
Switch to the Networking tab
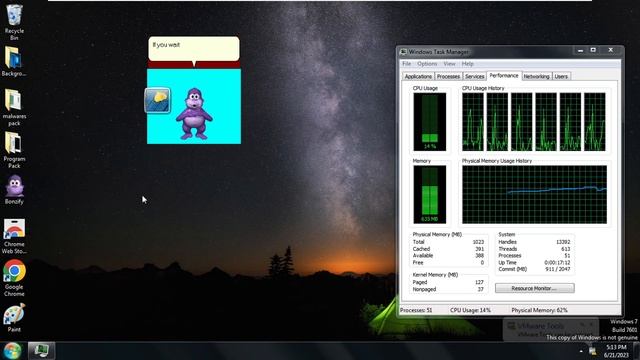click(536, 76)
